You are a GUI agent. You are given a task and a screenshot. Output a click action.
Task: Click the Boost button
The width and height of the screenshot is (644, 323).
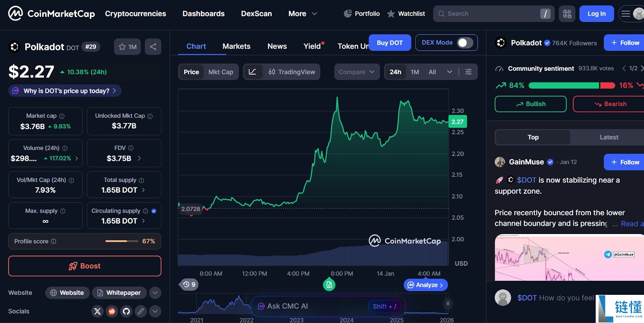pyautogui.click(x=85, y=266)
